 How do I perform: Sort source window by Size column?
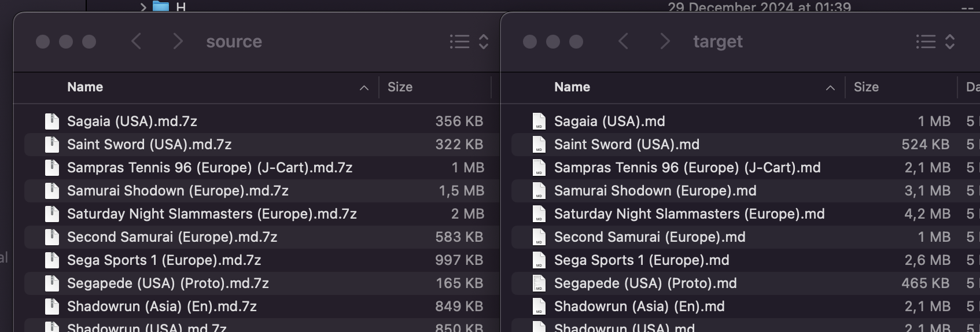400,87
